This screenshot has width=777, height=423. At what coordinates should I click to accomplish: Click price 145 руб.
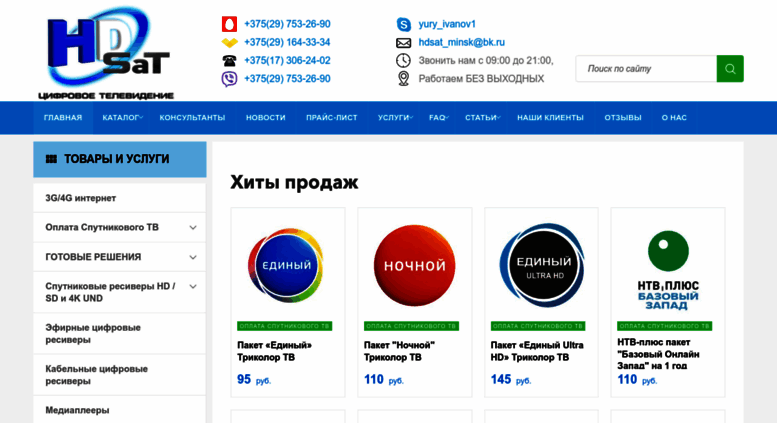point(510,380)
